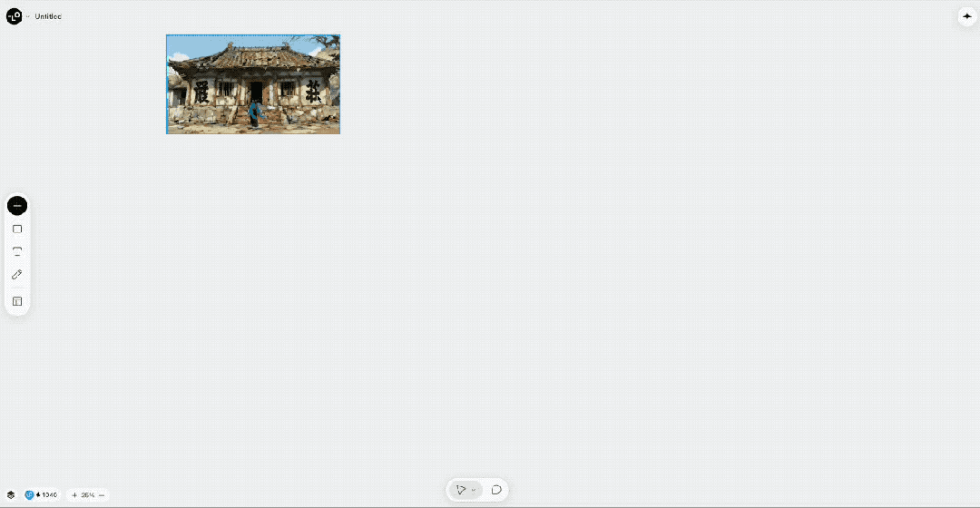Select the square shape tool
Image resolution: width=980 pixels, height=508 pixels.
point(17,230)
